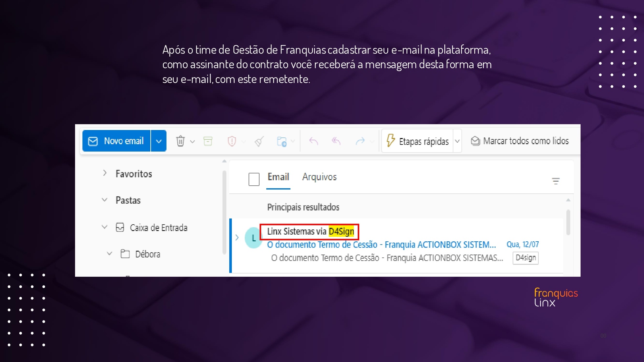This screenshot has width=644, height=362.
Task: Click the reply-all arrows icon
Action: click(336, 141)
